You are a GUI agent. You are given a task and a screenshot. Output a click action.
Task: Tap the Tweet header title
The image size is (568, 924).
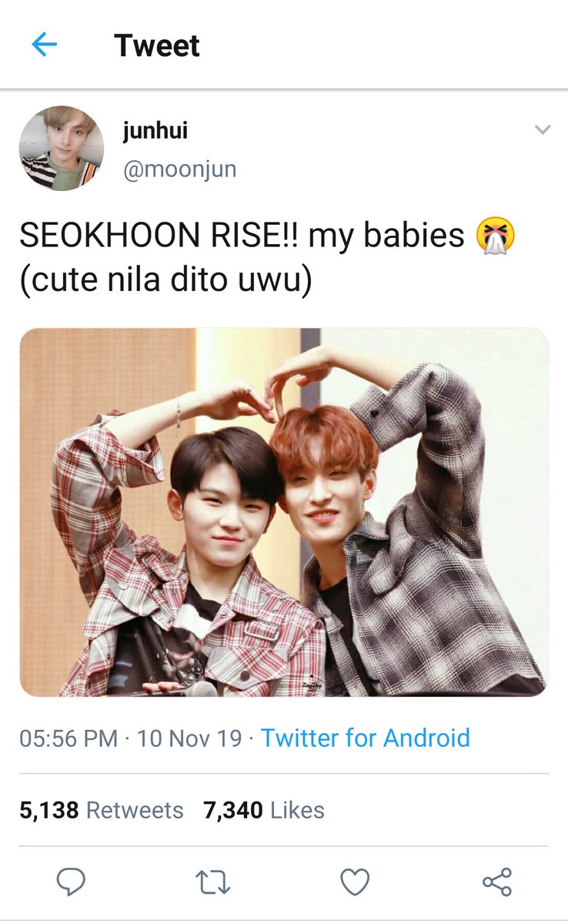tap(157, 46)
